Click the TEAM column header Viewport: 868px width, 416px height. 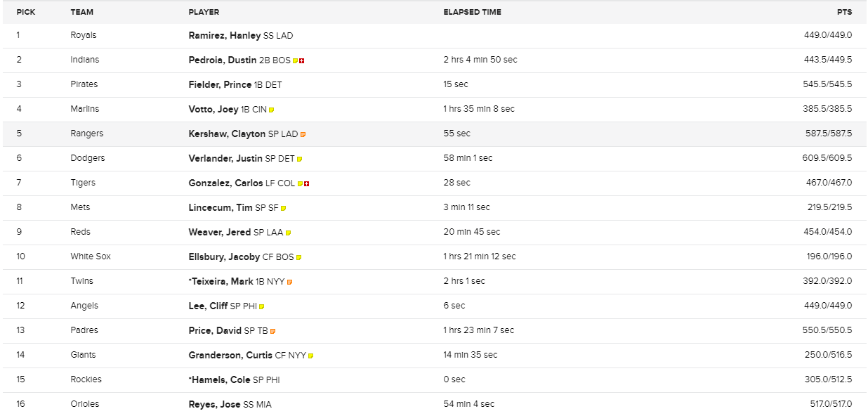pyautogui.click(x=82, y=12)
